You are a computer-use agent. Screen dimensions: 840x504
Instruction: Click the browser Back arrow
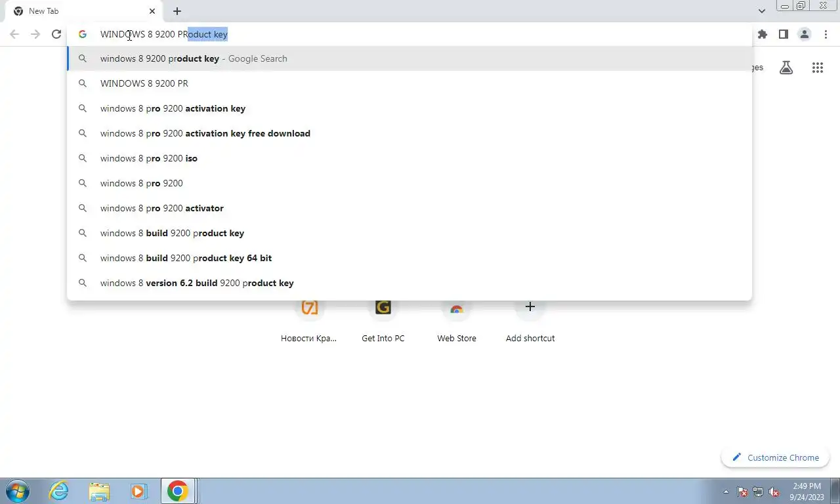(14, 34)
